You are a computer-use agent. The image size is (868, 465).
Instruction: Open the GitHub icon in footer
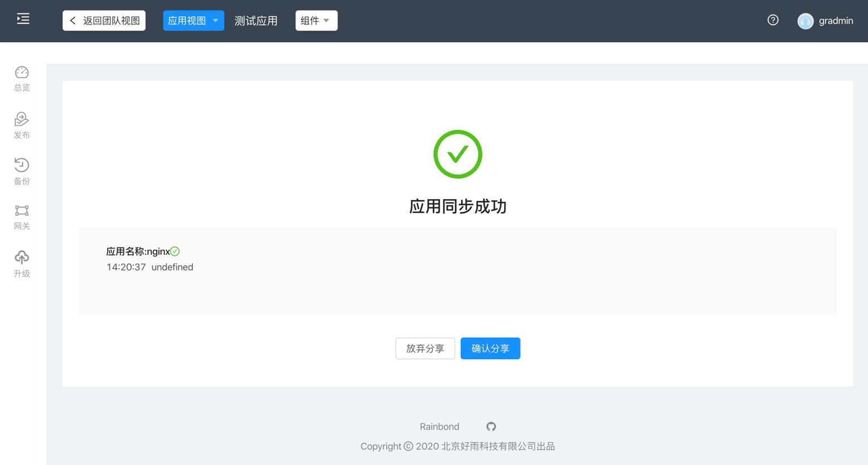491,427
